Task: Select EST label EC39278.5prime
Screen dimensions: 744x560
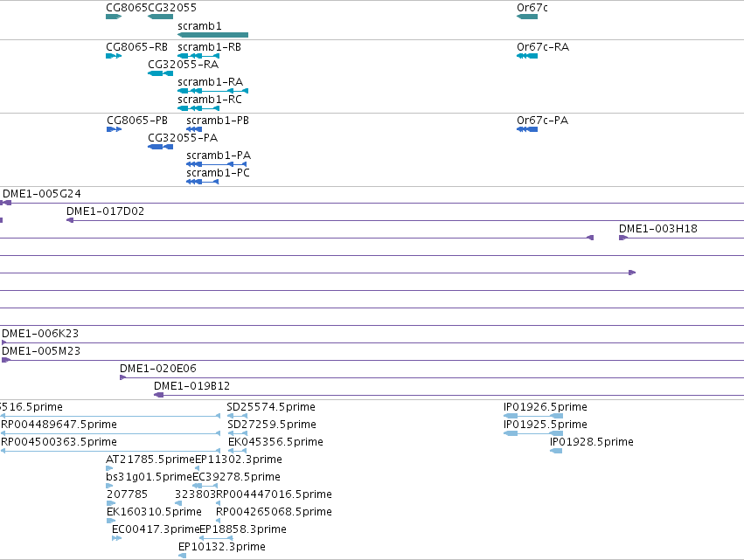Action: [x=236, y=478]
